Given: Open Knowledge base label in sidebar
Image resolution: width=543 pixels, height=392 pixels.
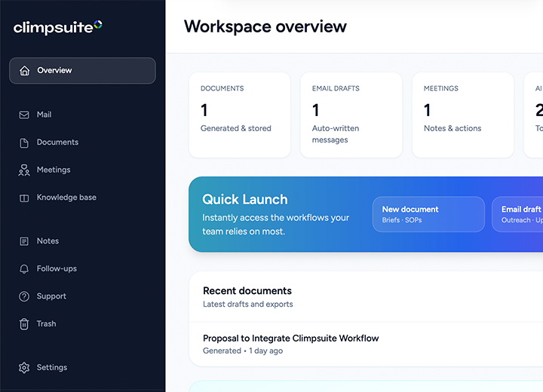Looking at the screenshot, I should [x=66, y=198].
